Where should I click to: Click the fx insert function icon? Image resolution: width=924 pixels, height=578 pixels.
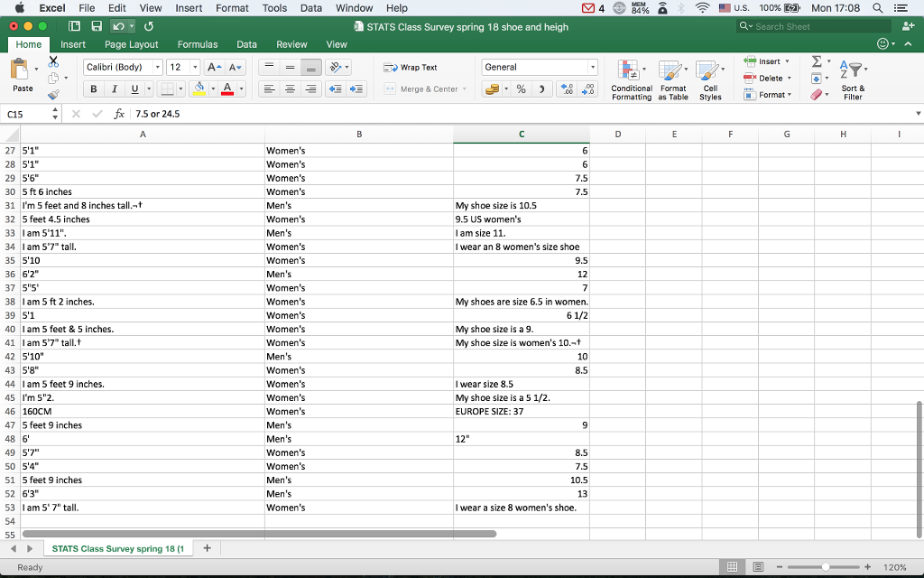[x=119, y=114]
